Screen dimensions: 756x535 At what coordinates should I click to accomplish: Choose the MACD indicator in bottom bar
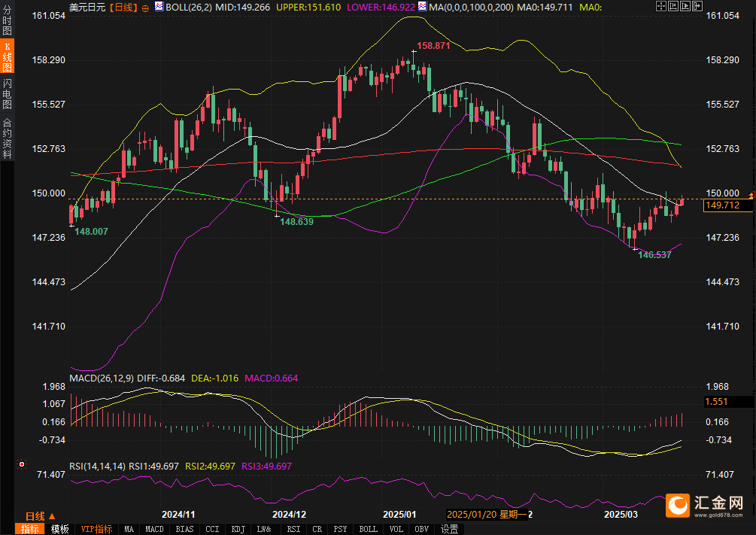[154, 529]
